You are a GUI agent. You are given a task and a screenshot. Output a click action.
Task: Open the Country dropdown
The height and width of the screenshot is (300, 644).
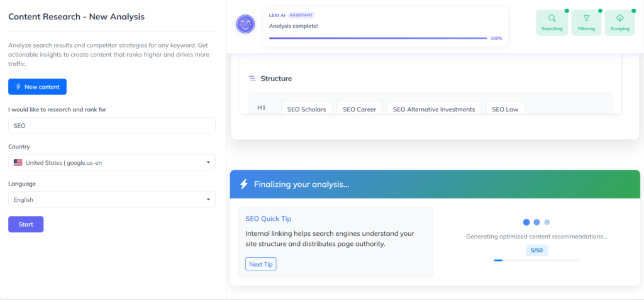pos(112,162)
